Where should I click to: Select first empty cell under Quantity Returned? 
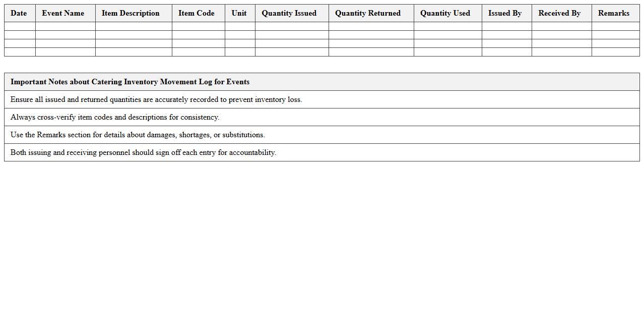[x=371, y=26]
